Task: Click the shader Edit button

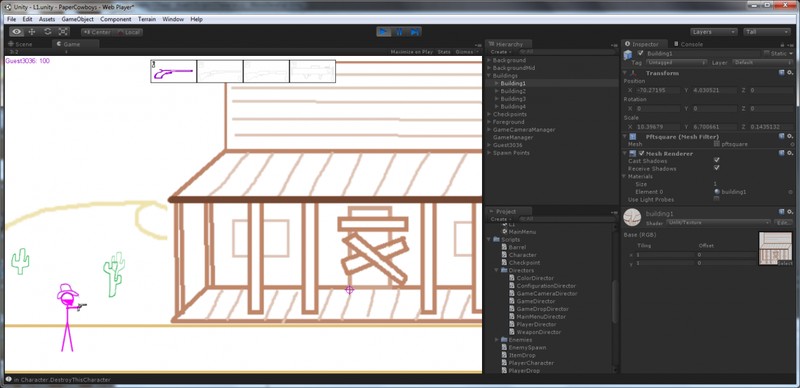Action: tap(783, 223)
